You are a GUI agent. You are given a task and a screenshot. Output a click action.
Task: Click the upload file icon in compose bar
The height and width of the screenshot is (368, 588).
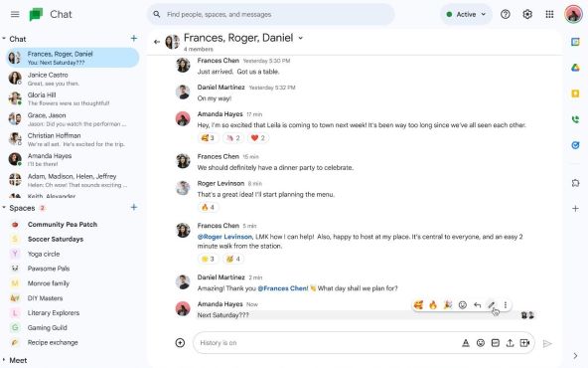coord(510,343)
